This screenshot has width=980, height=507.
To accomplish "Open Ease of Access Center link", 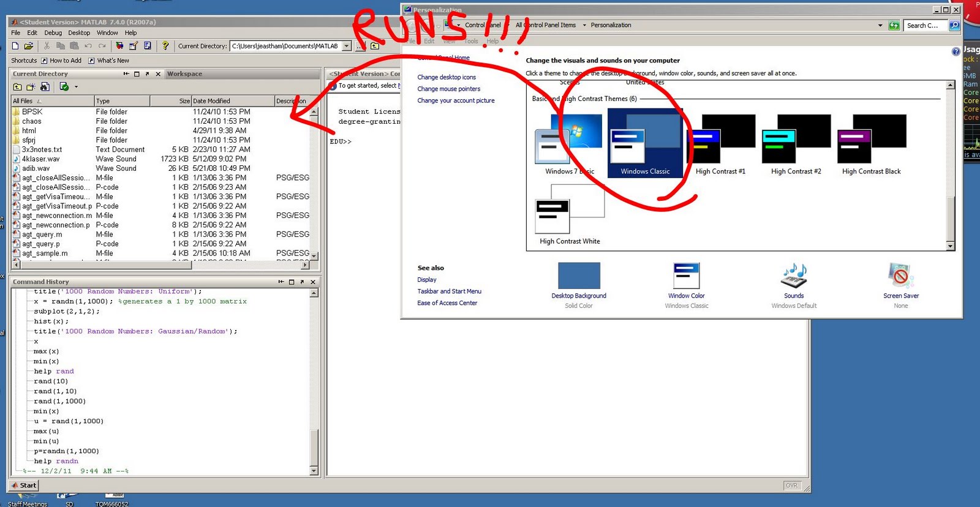I will click(x=447, y=303).
